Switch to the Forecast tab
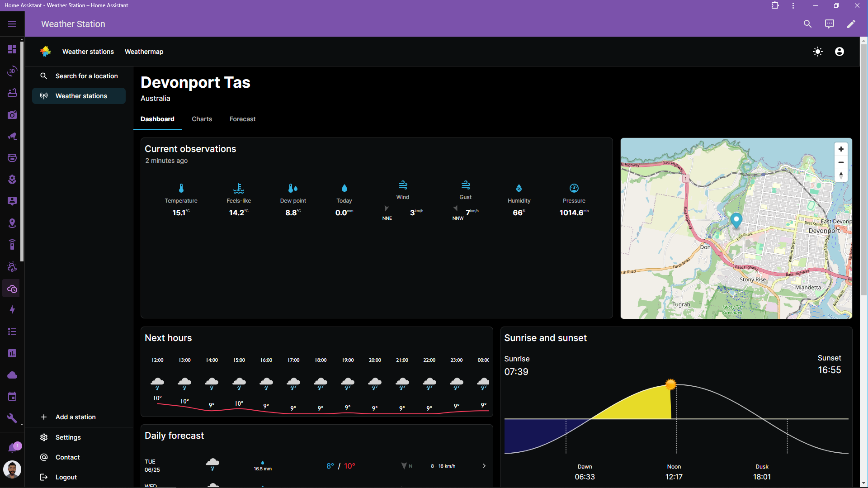The width and height of the screenshot is (868, 488). pyautogui.click(x=242, y=119)
